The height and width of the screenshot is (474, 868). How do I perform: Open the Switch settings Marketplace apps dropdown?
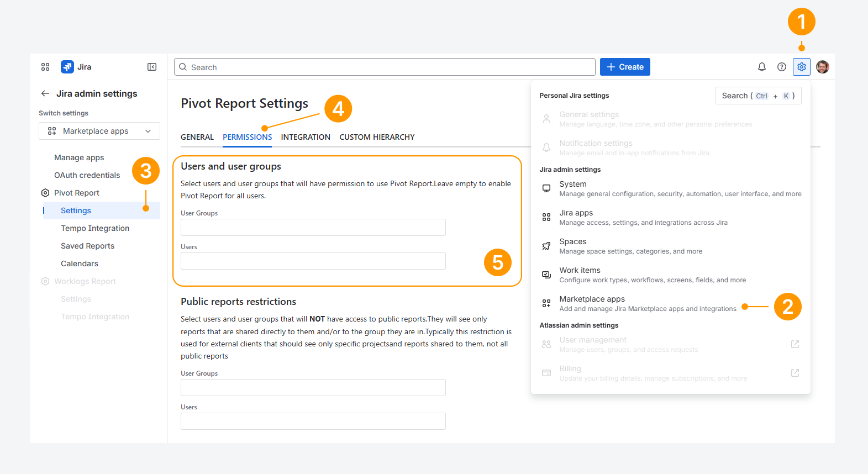click(99, 131)
